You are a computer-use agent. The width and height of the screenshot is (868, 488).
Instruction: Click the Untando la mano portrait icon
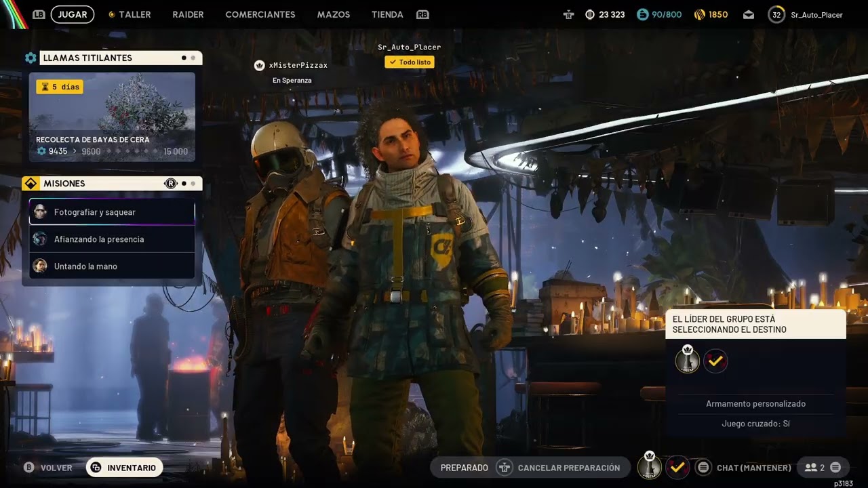click(40, 266)
